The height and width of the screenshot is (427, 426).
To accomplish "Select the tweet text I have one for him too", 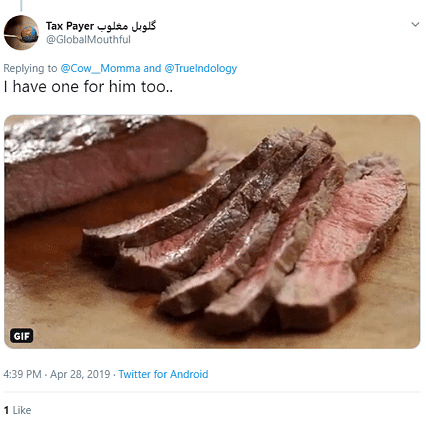I will pos(88,87).
